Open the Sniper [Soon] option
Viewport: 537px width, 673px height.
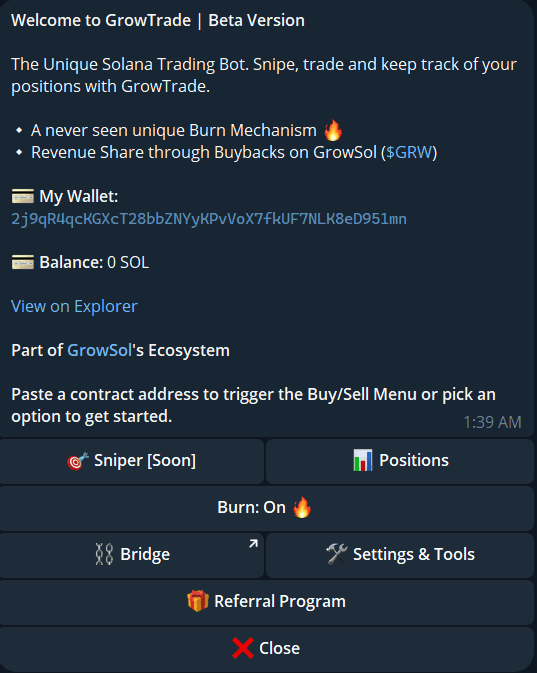pyautogui.click(x=132, y=461)
